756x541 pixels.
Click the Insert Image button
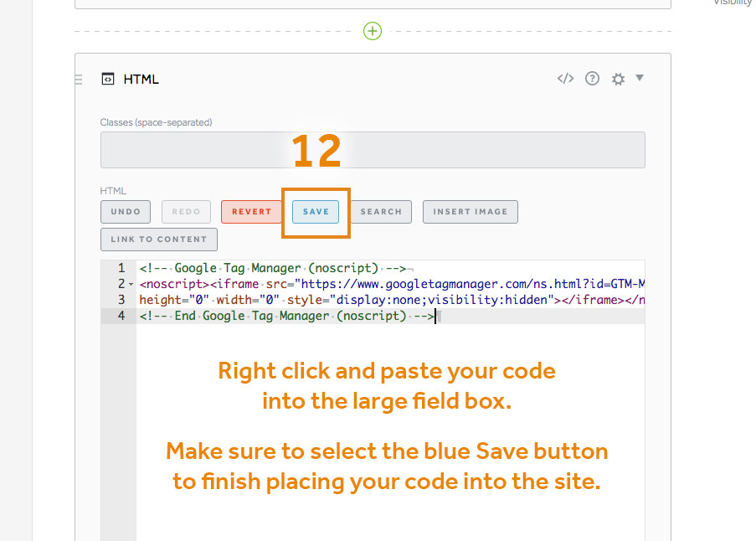[470, 212]
